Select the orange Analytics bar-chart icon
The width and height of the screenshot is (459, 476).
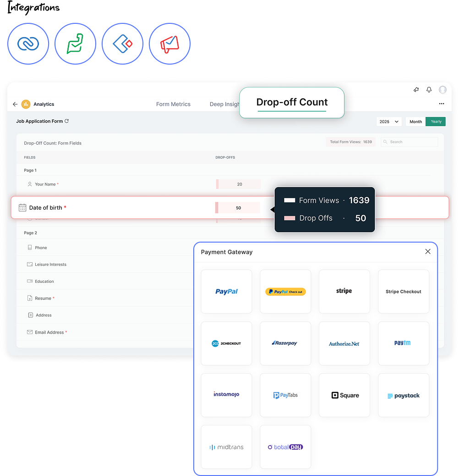click(26, 104)
